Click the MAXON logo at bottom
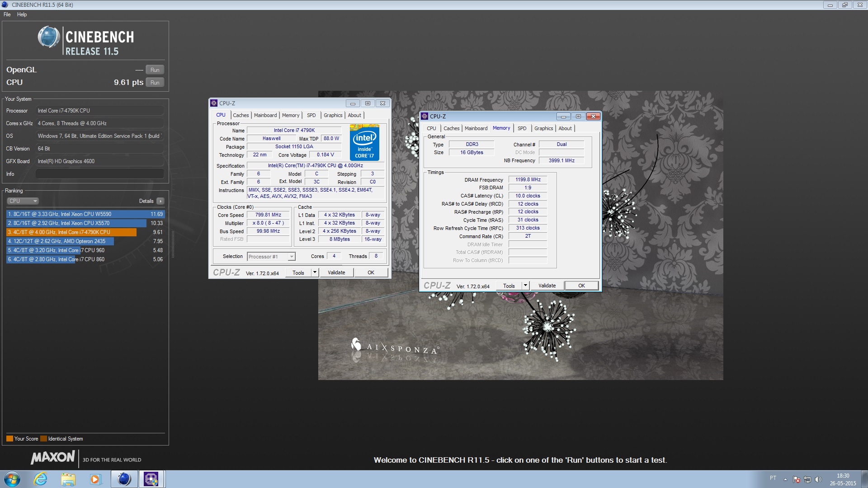Screen dimensions: 868x488 pos(53,458)
